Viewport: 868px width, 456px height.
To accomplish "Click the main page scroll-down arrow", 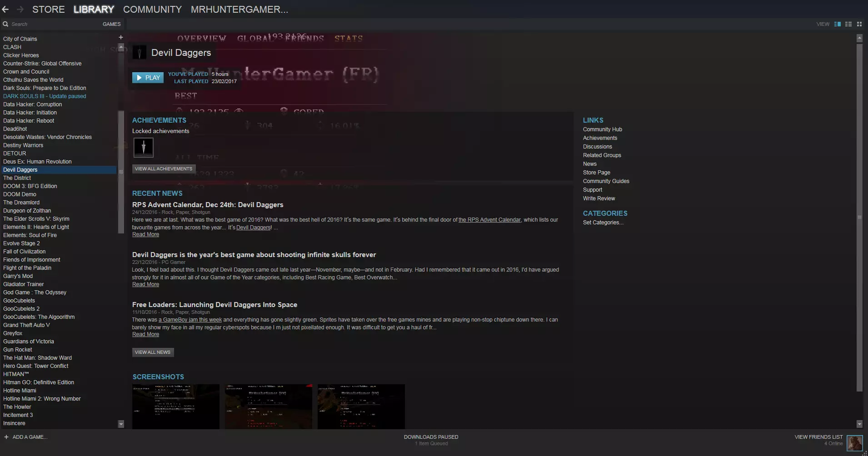I will tap(859, 424).
